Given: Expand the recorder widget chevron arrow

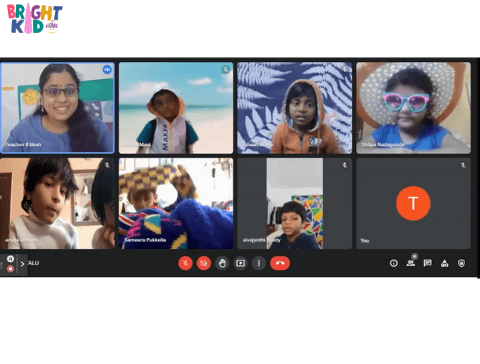Looking at the screenshot, I should (22, 264).
